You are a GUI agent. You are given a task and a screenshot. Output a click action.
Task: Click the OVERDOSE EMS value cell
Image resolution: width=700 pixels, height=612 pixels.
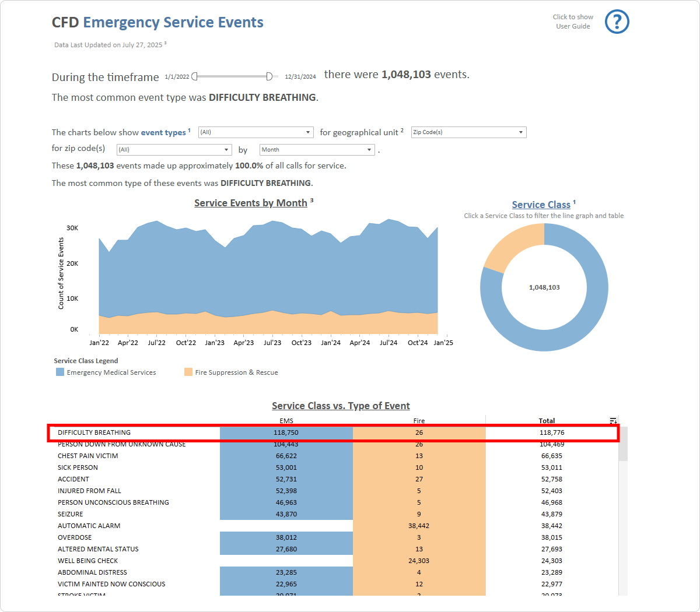pos(286,537)
